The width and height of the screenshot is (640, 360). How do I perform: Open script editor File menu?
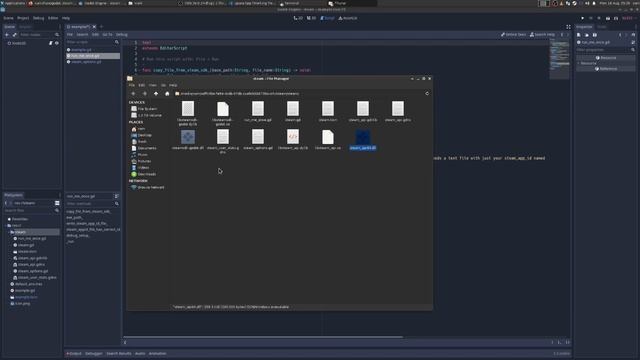(x=70, y=35)
